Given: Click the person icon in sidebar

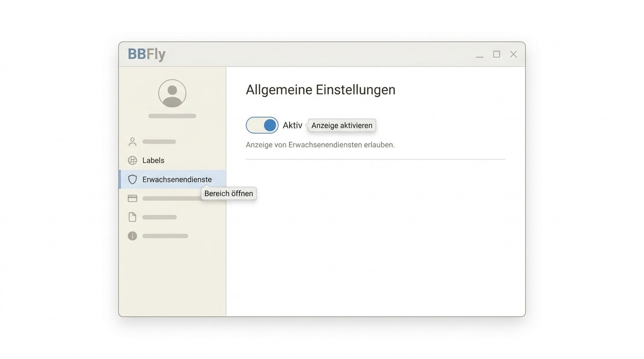Looking at the screenshot, I should [x=132, y=142].
